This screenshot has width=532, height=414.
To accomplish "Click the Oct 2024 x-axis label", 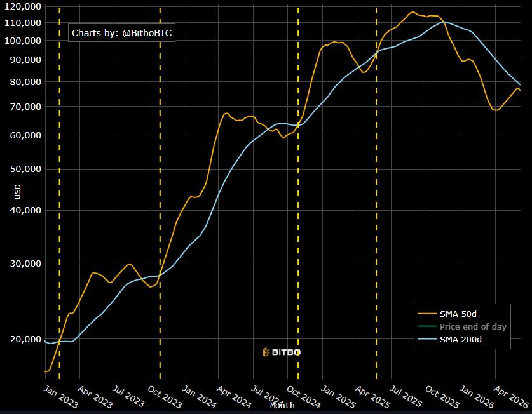I will coord(304,397).
